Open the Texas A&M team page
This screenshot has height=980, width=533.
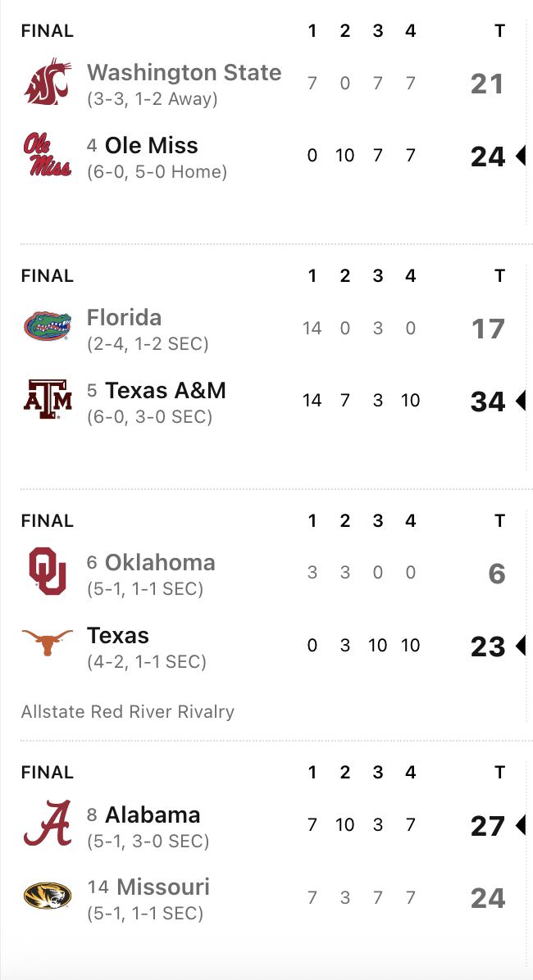coord(166,390)
